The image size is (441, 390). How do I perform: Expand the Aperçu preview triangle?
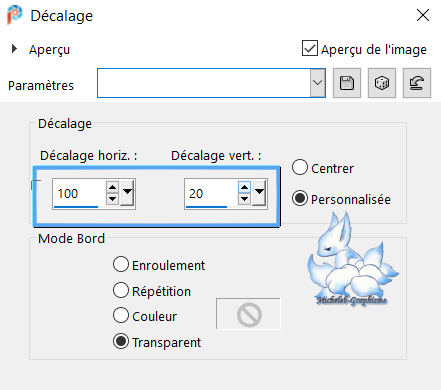point(14,49)
